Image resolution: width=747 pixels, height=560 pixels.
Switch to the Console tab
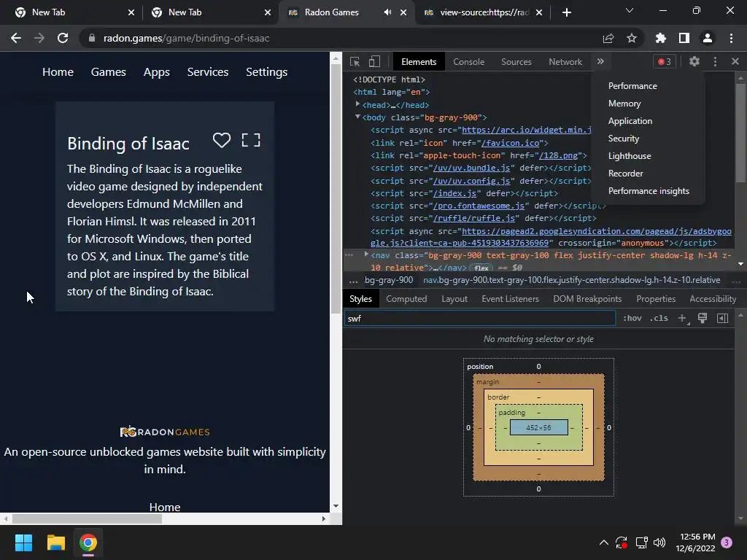468,62
